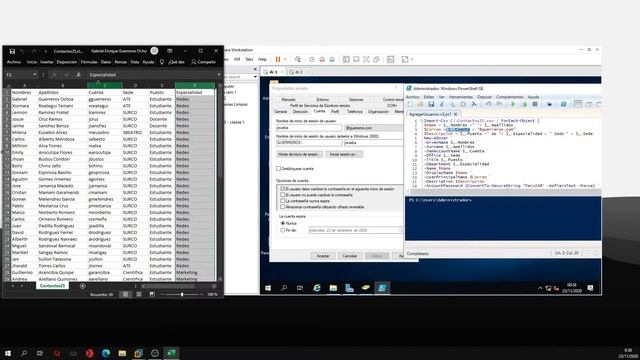The image size is (640, 360).
Task: Click Horas de inicio de sesión button
Action: 299,154
